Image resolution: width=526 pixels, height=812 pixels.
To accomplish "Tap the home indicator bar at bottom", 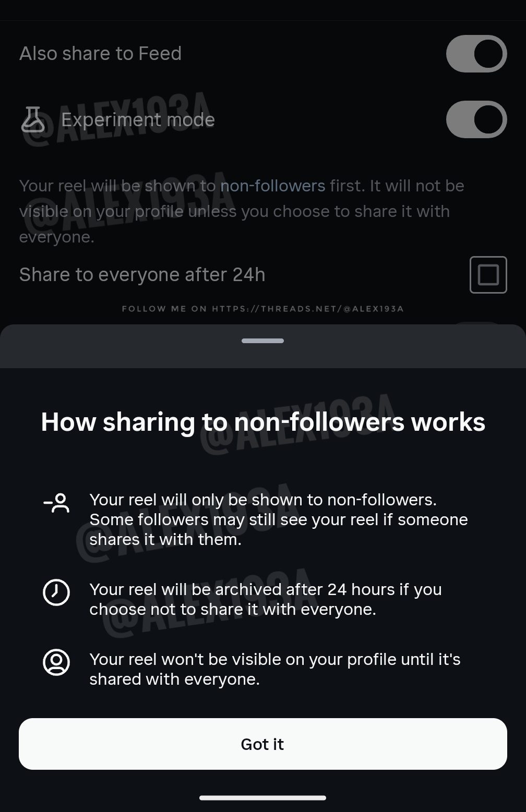I will [x=263, y=797].
